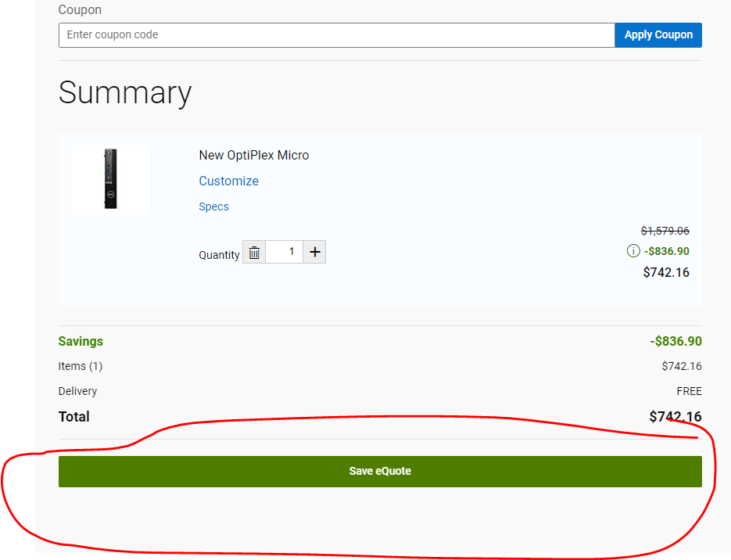731x560 pixels.
Task: Remove item with the trash icon
Action: pos(254,253)
